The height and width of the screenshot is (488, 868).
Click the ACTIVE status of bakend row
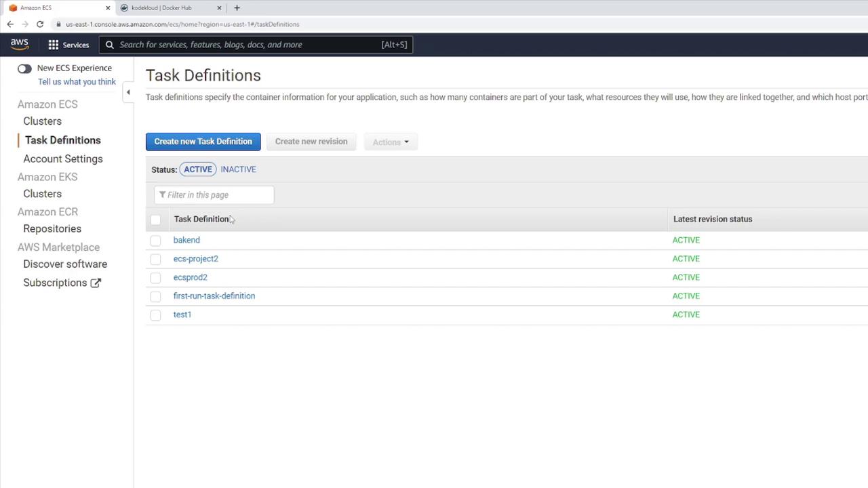(x=686, y=240)
